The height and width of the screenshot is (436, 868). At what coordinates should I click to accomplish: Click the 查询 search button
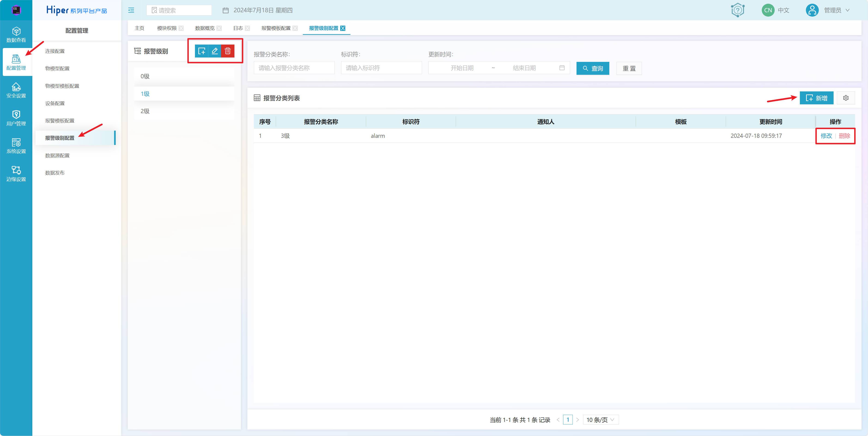click(x=593, y=68)
